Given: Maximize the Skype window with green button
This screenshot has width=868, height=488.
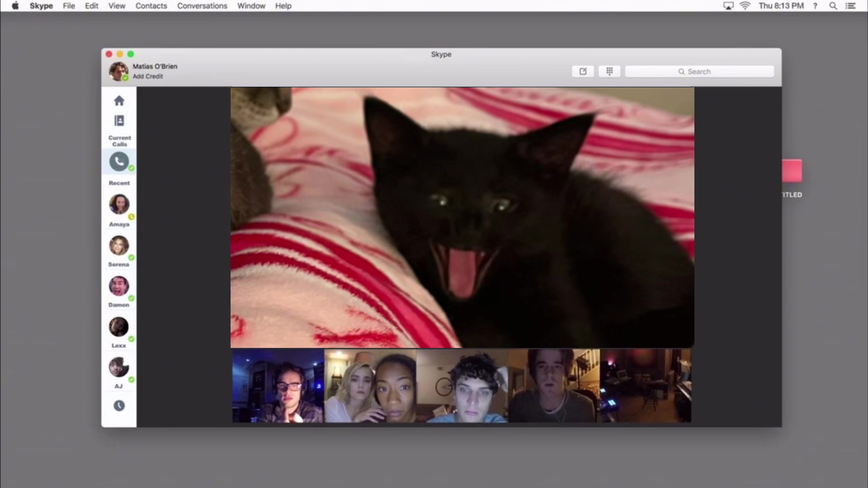Looking at the screenshot, I should point(131,54).
